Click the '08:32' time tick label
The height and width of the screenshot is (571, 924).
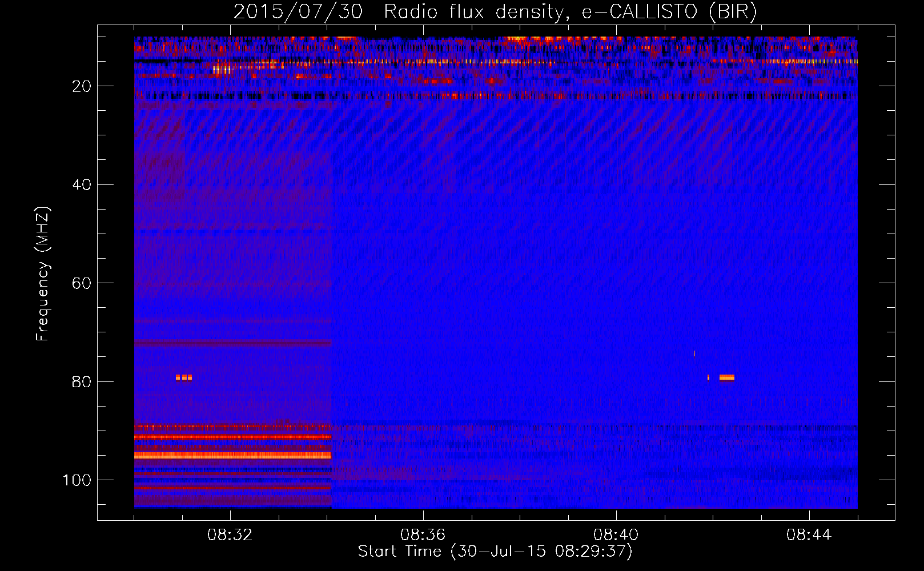(230, 535)
